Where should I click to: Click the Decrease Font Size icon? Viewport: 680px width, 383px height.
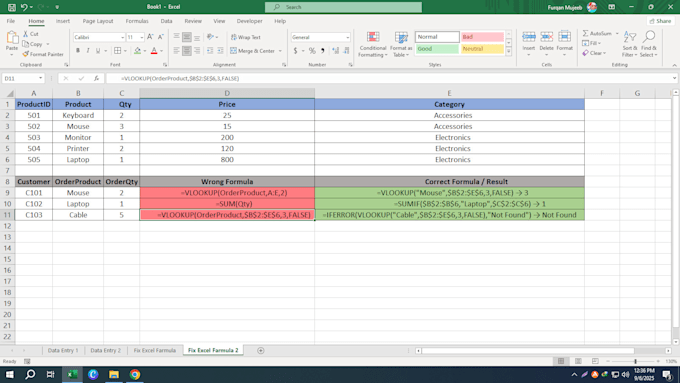click(x=160, y=37)
